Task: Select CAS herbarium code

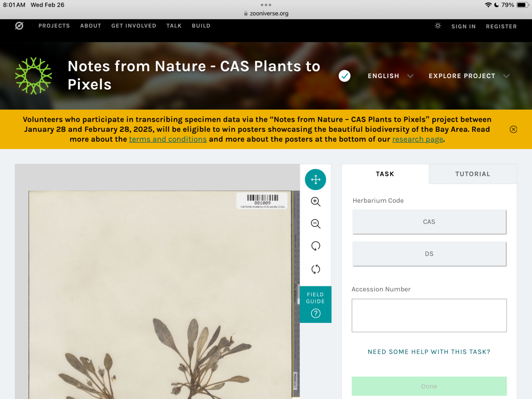Action: 429,222
